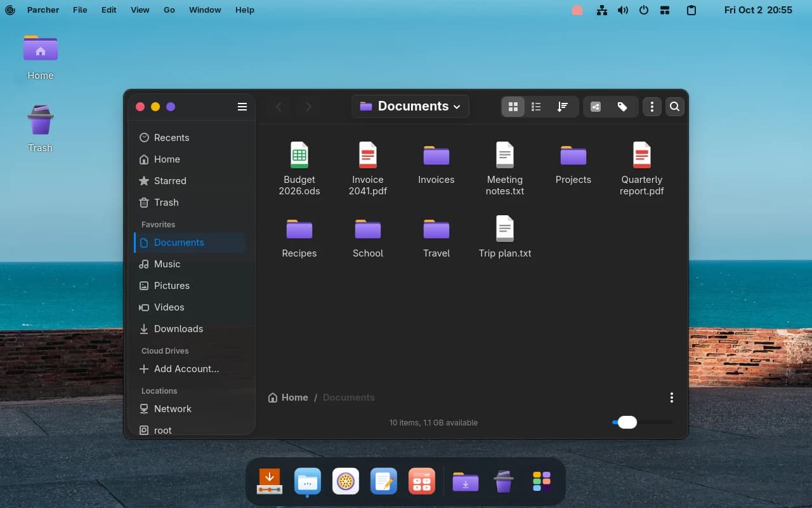Expand the Documents location dropdown
Viewport: 812px width, 508px height.
click(x=410, y=107)
